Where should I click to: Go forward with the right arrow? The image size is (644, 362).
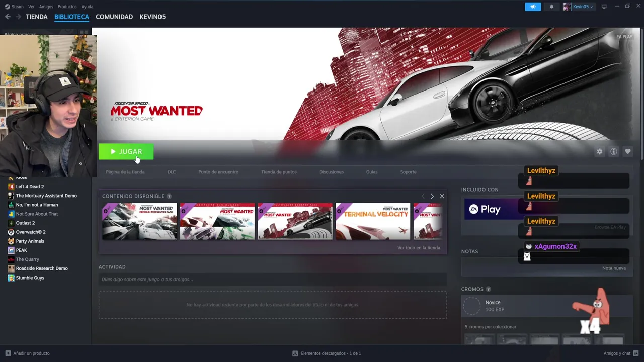[x=18, y=17]
